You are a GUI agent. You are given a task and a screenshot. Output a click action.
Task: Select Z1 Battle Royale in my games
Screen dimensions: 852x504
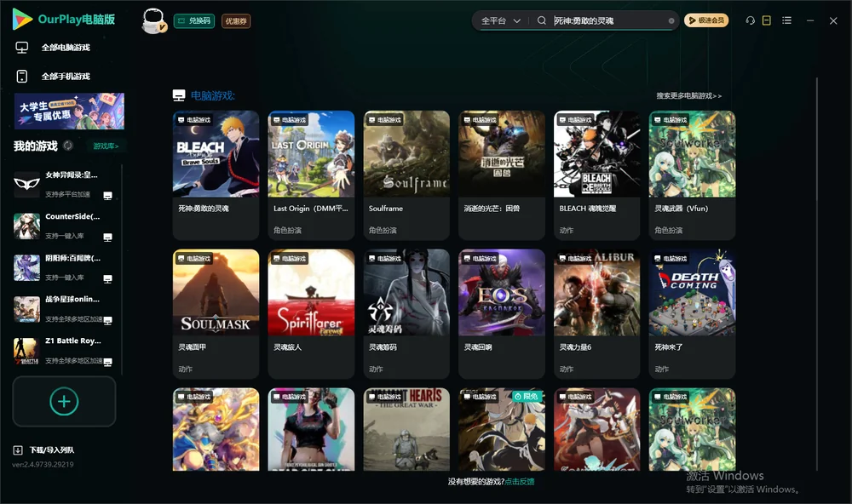64,352
